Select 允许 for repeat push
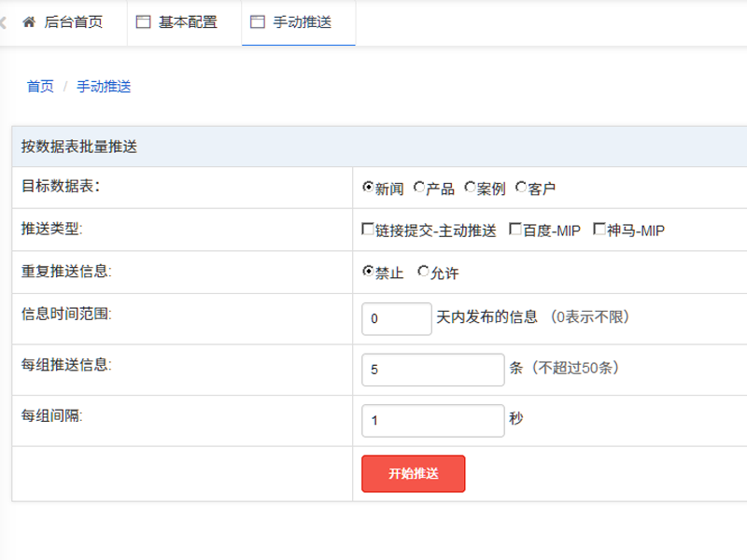747x560 pixels. tap(423, 271)
